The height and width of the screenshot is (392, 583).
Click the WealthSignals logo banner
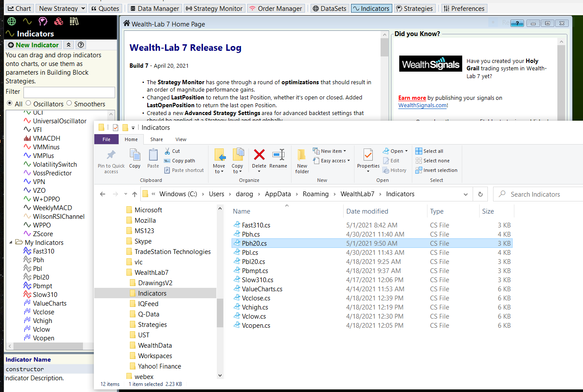[x=431, y=64]
